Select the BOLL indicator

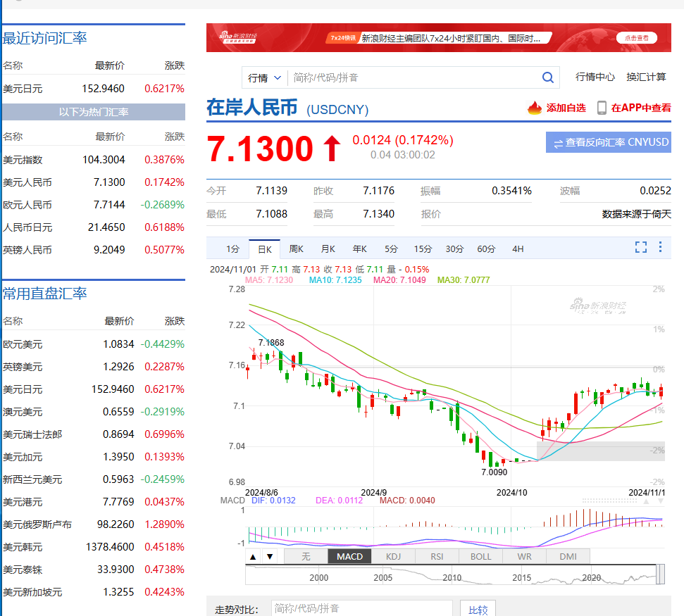[480, 557]
